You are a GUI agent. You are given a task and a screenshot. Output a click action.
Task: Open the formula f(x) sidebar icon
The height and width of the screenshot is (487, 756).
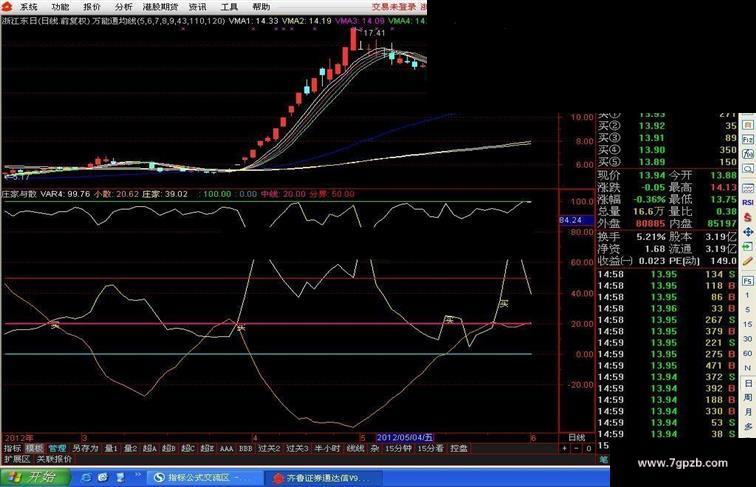pyautogui.click(x=747, y=154)
